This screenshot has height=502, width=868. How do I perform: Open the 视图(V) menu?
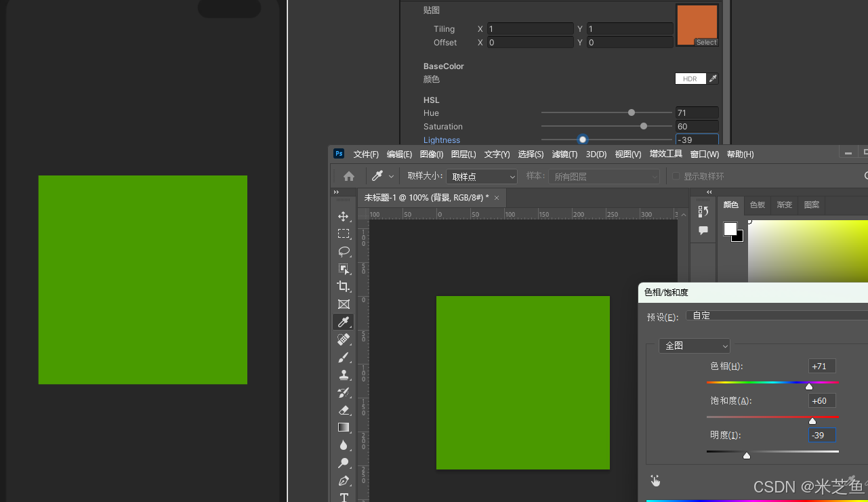click(628, 154)
